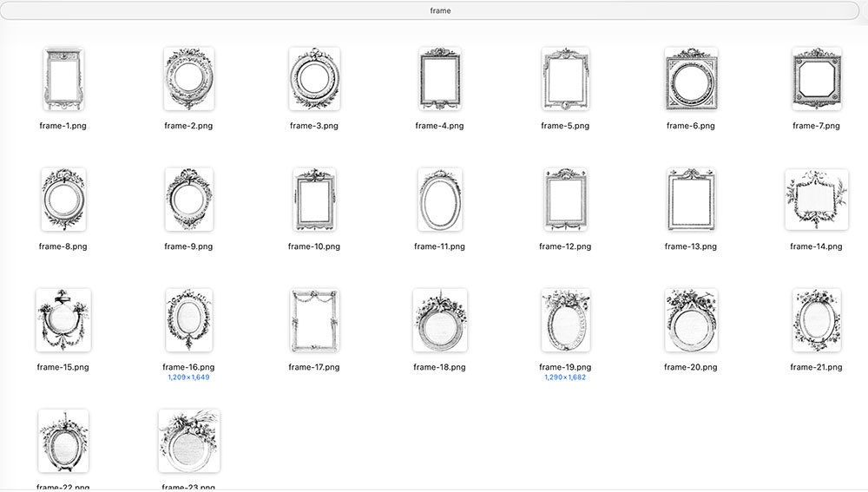Select the frame-14.png thumbnail
The width and height of the screenshot is (868, 492).
(817, 200)
